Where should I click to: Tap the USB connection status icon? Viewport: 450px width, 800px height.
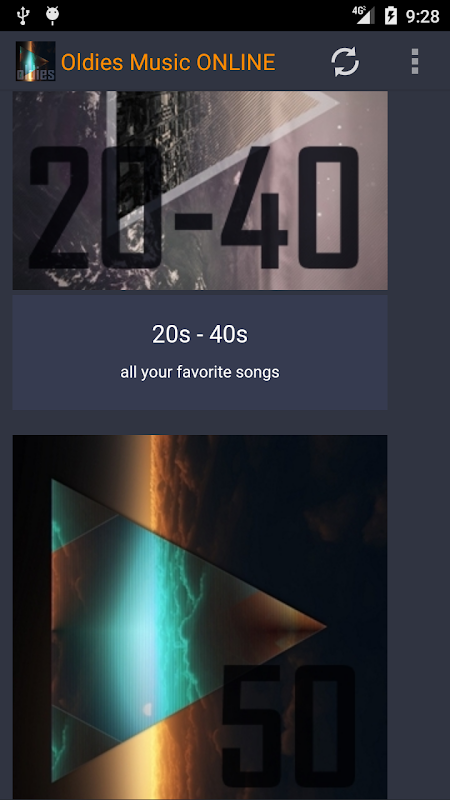tap(22, 16)
